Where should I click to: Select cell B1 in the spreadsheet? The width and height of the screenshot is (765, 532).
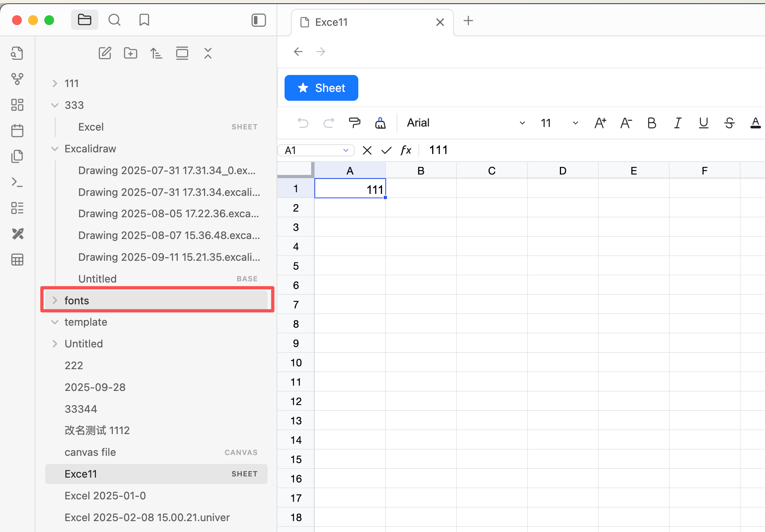click(x=421, y=189)
